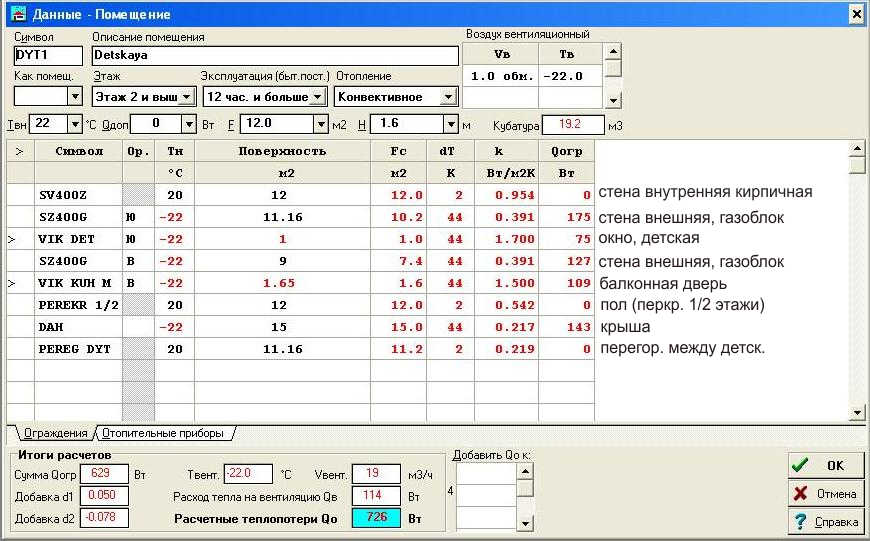Switch to the Отопительные приборы tab
Viewport: 870px width, 541px height.
163,433
